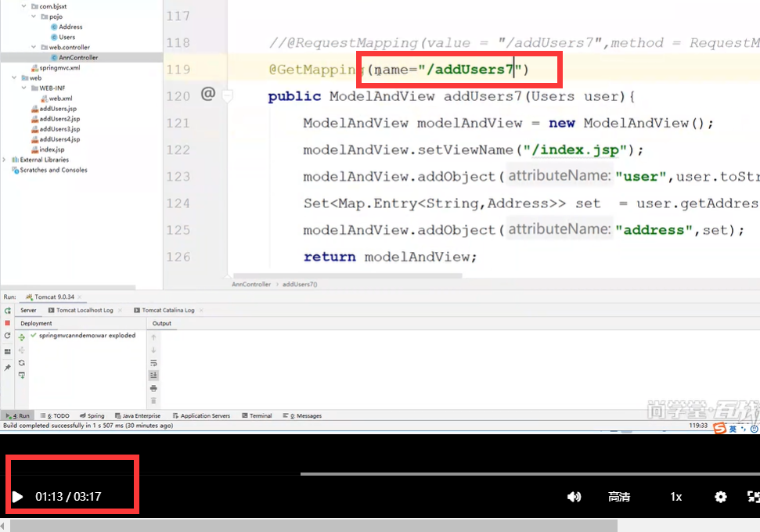
Task: Open video player settings gear
Action: click(721, 497)
